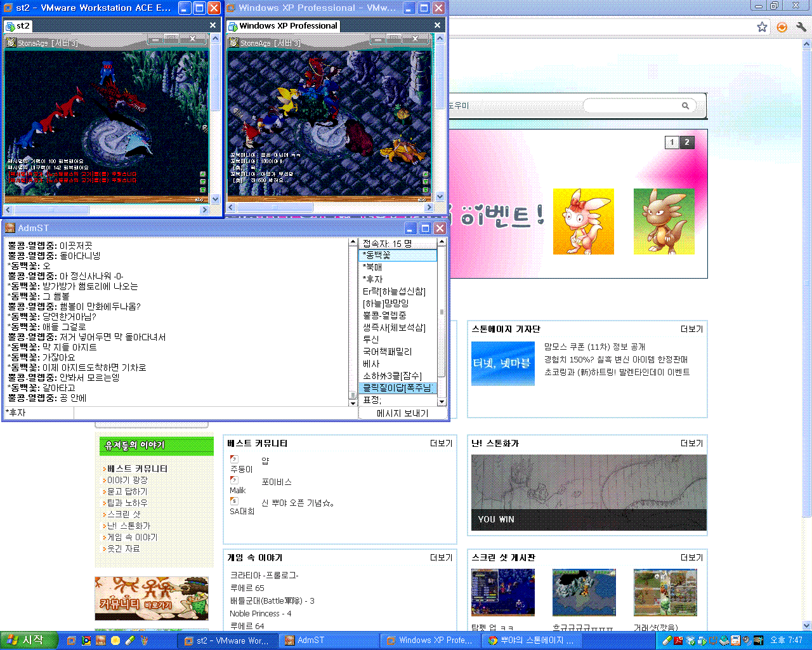This screenshot has width=812, height=650.
Task: Click the orange extension icon beside the star
Action: click(x=782, y=27)
